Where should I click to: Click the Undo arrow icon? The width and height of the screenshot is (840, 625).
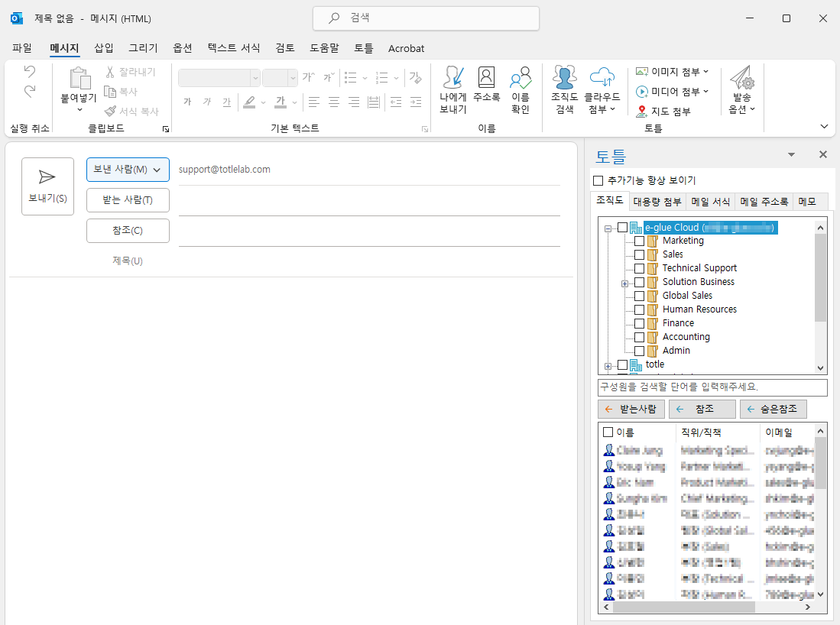click(30, 71)
